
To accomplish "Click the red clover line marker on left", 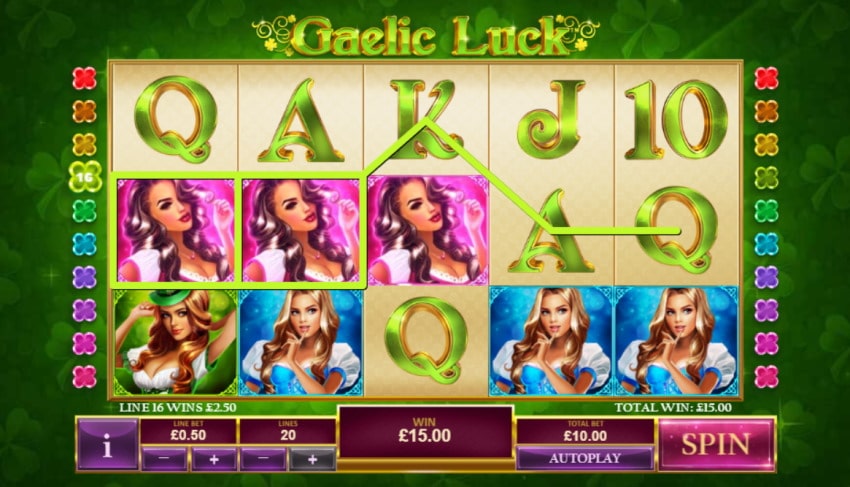I will (x=85, y=78).
